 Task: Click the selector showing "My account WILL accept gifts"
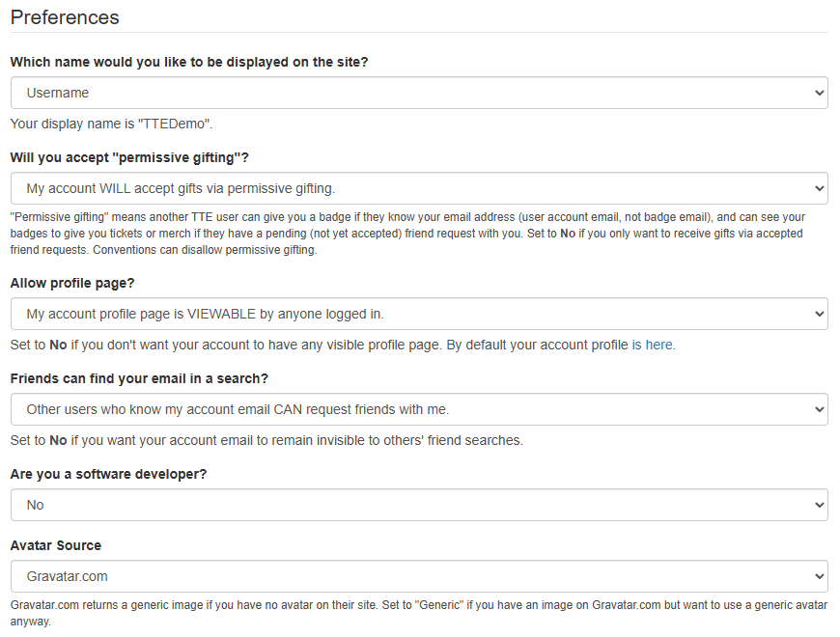(x=419, y=187)
